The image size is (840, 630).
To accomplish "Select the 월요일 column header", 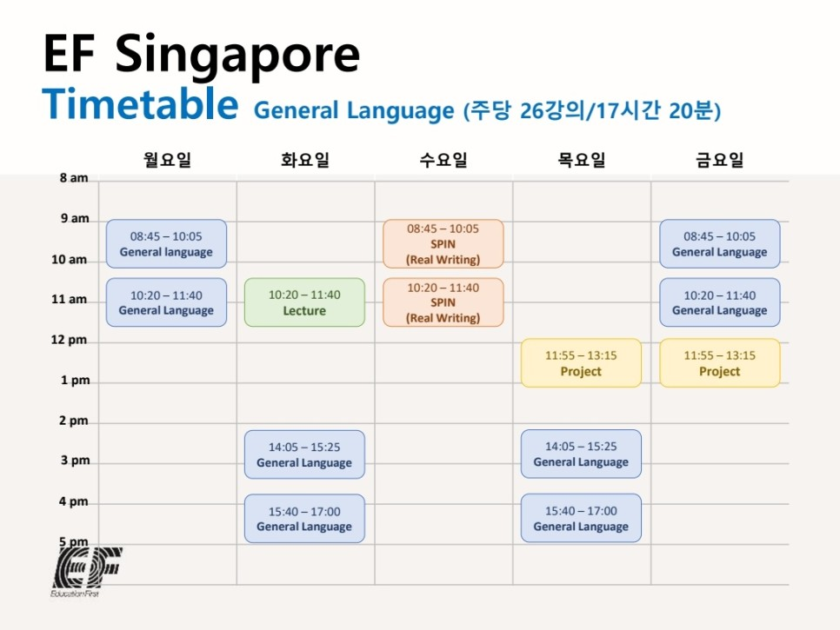I will coord(167,160).
